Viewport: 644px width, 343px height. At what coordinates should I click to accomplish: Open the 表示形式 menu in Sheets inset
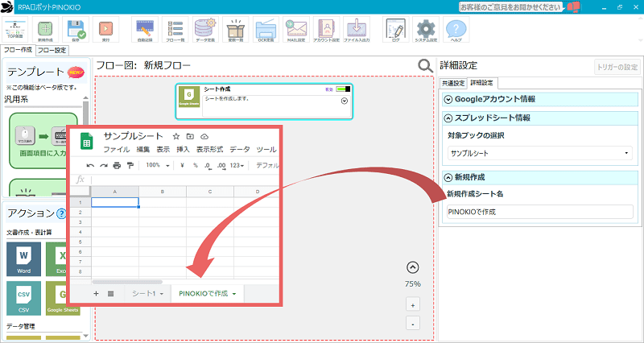[x=209, y=150]
